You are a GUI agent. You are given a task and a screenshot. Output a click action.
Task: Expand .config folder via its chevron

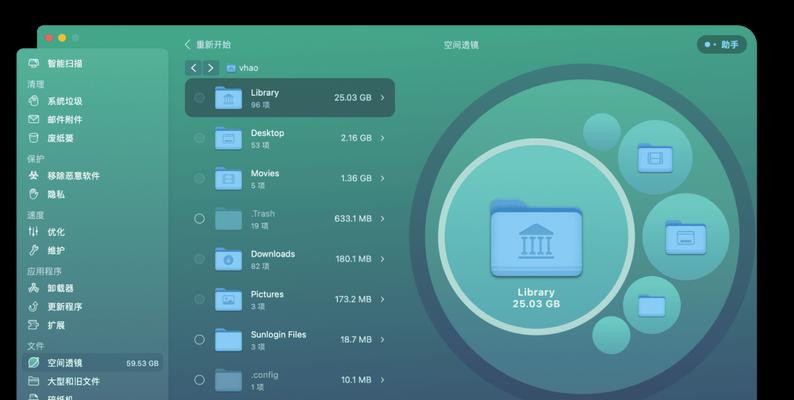382,380
